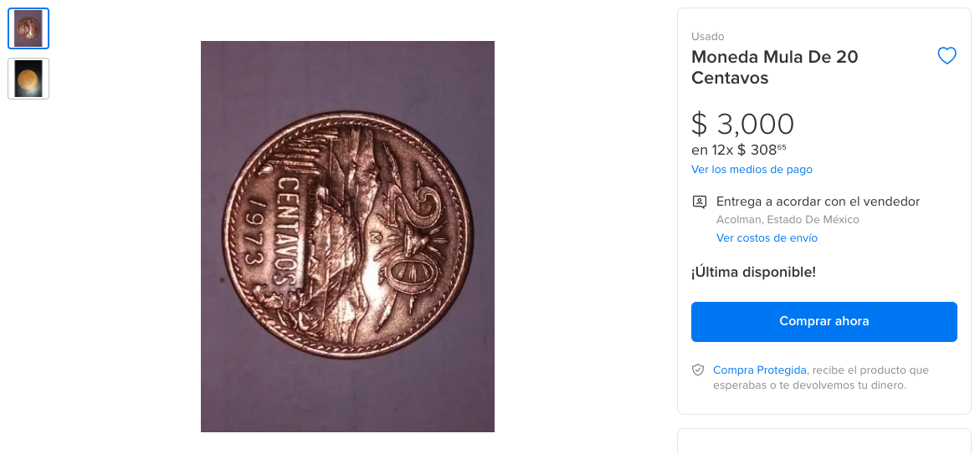This screenshot has width=980, height=454.
Task: Open the large coin photo
Action: pos(347,237)
